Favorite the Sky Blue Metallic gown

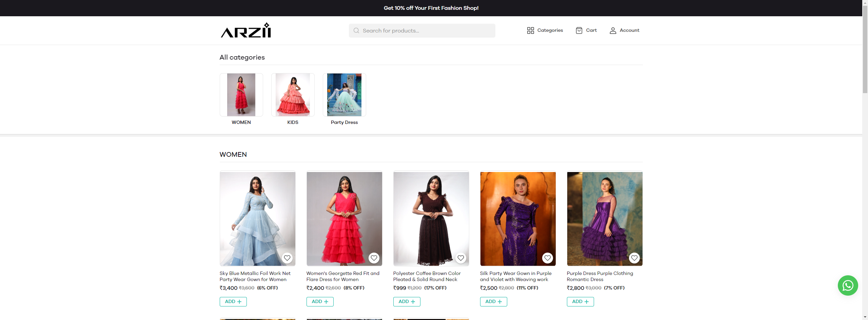[287, 258]
